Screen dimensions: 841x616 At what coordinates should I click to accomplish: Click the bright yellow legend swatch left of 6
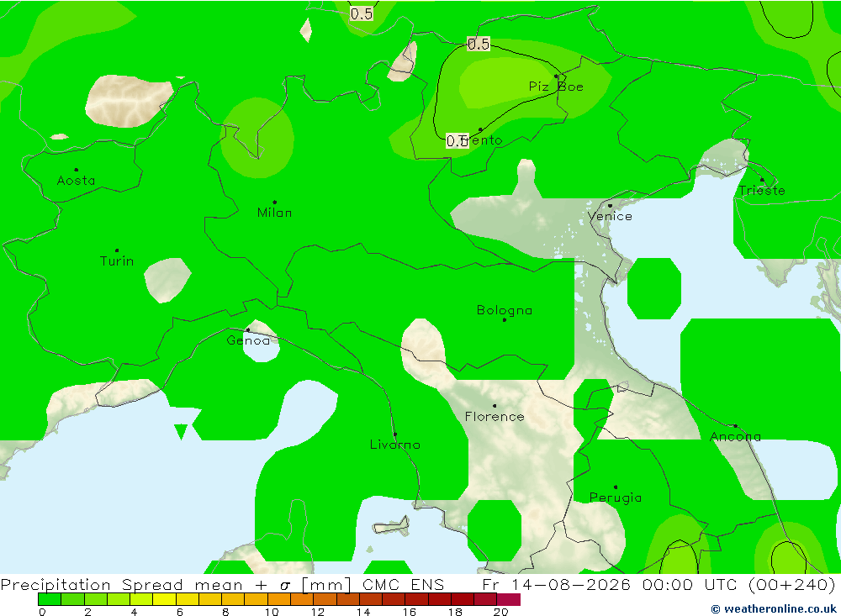pyautogui.click(x=165, y=599)
